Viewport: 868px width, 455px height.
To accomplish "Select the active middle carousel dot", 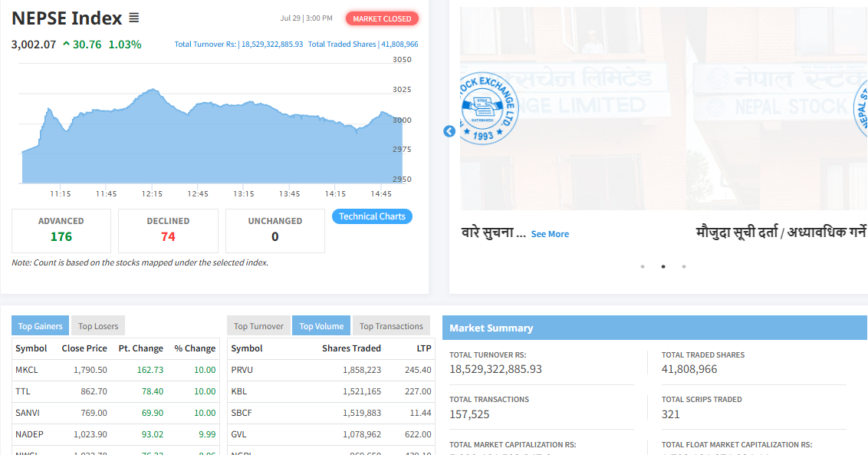I will (663, 267).
